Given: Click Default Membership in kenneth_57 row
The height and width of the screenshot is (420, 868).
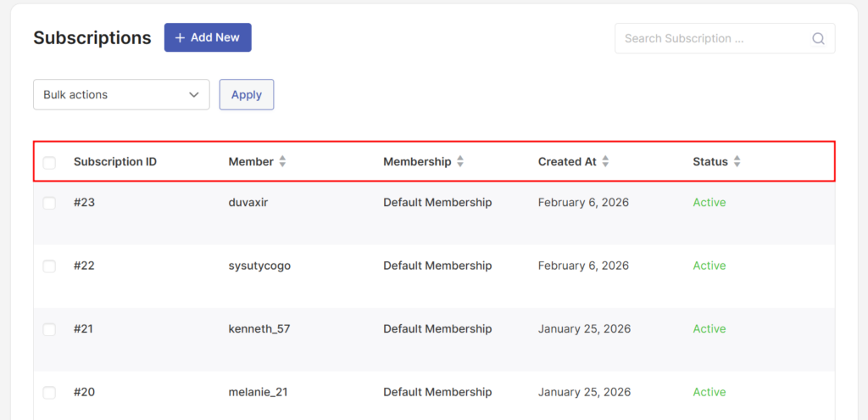Looking at the screenshot, I should pyautogui.click(x=437, y=328).
